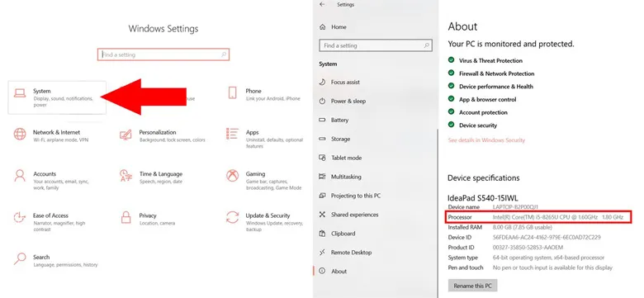The width and height of the screenshot is (644, 298).
Task: Select Multitasking in the System sidebar
Action: click(346, 177)
